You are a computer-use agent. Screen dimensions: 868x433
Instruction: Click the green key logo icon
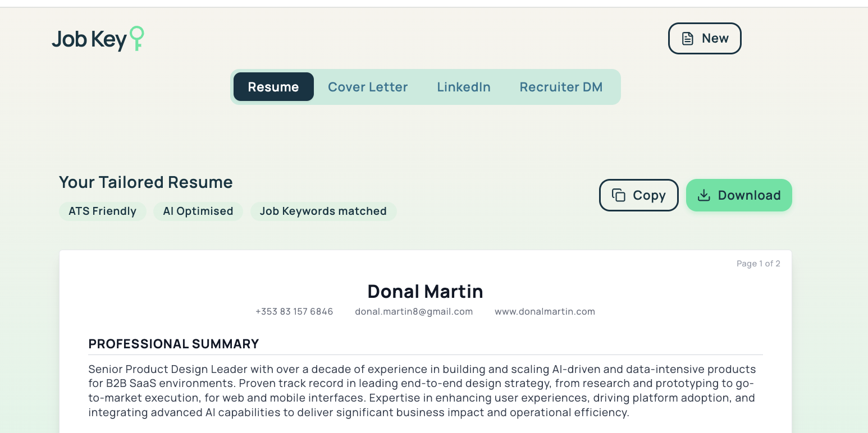click(x=136, y=39)
